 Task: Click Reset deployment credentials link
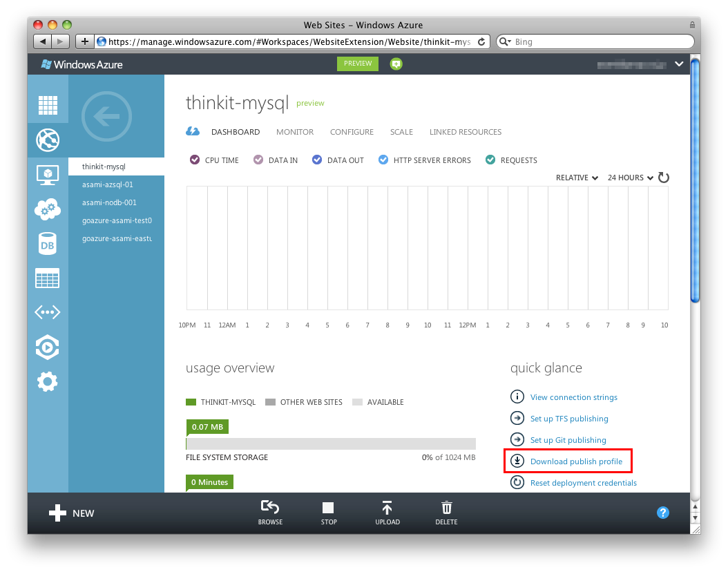pos(584,482)
